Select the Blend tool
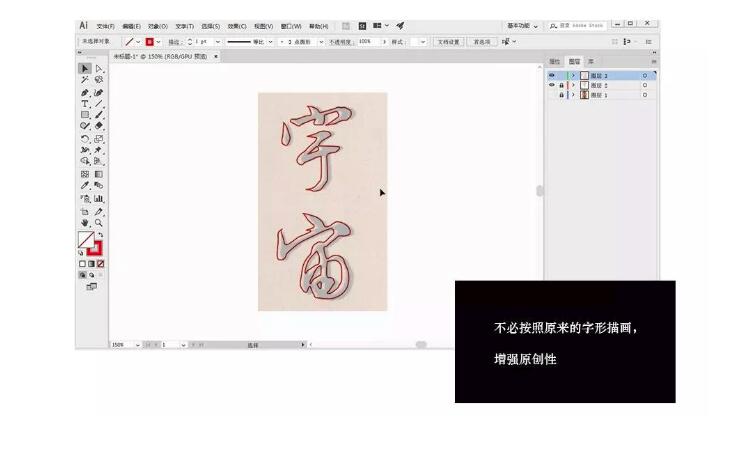Screen dimensions: 740x464 tap(99, 186)
